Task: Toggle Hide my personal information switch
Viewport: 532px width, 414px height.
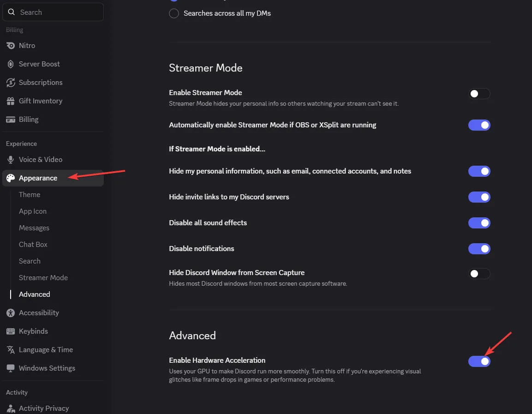Action: pyautogui.click(x=479, y=171)
